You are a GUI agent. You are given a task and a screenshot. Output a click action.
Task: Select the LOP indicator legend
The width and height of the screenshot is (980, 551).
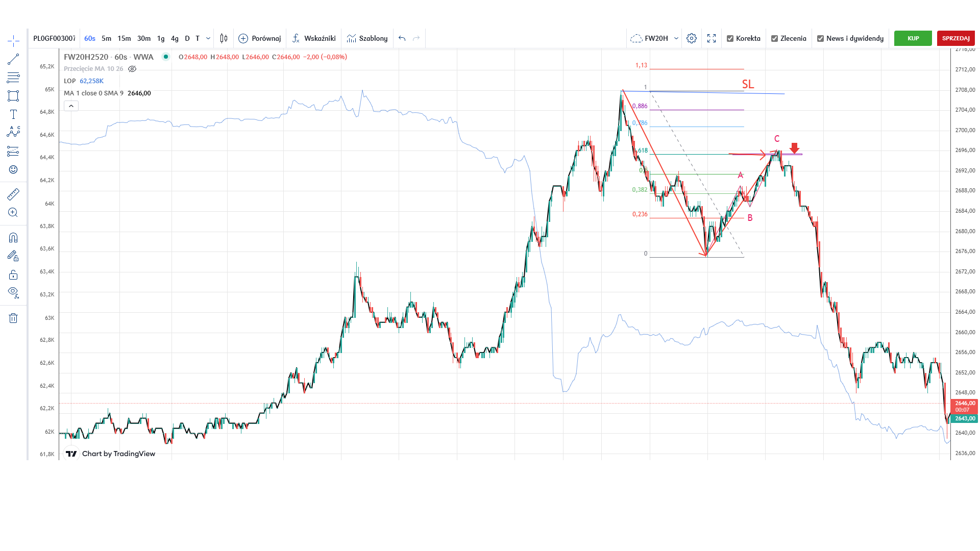84,81
